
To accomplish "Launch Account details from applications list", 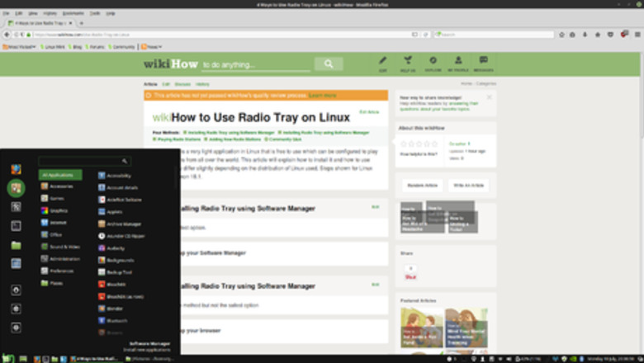I will 118,187.
